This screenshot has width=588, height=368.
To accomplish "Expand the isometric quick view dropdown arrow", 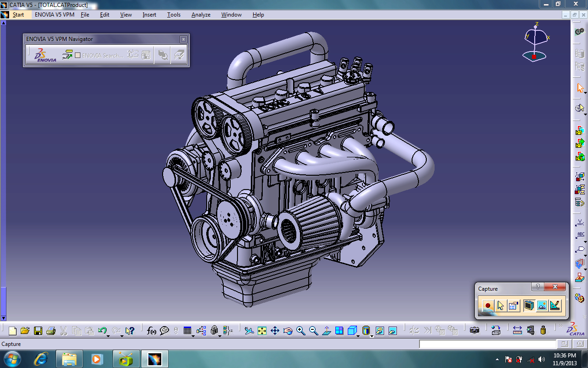I will 359,336.
